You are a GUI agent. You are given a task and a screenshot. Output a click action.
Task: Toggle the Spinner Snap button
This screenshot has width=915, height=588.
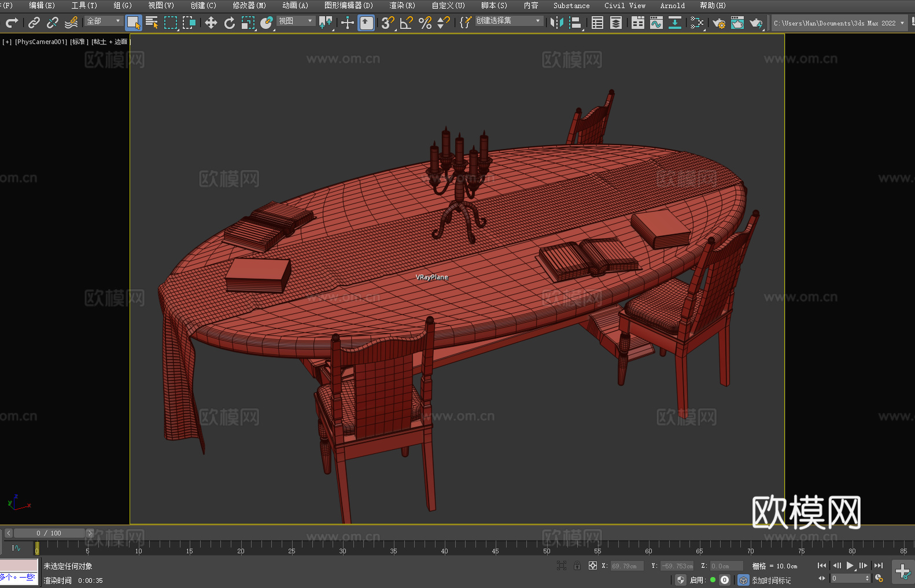click(x=444, y=23)
